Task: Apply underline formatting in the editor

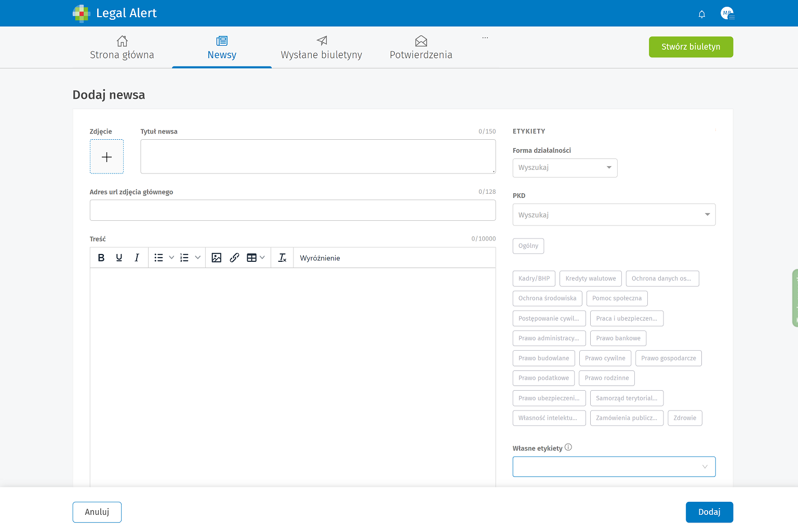Action: click(119, 258)
